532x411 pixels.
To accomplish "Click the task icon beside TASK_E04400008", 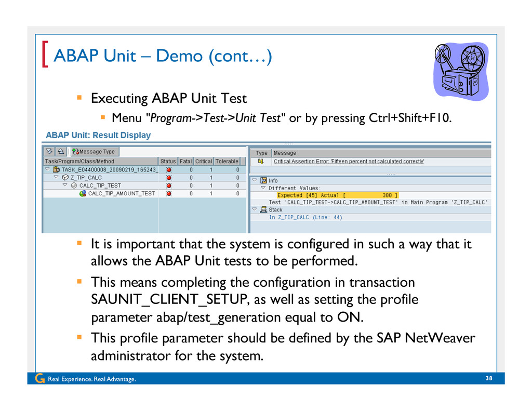I will (56, 169).
